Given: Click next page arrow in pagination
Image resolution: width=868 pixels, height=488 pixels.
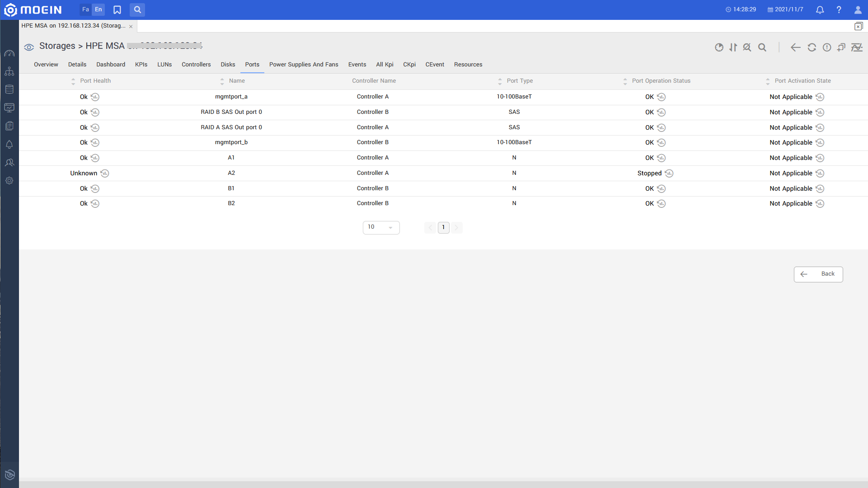Looking at the screenshot, I should (x=456, y=227).
